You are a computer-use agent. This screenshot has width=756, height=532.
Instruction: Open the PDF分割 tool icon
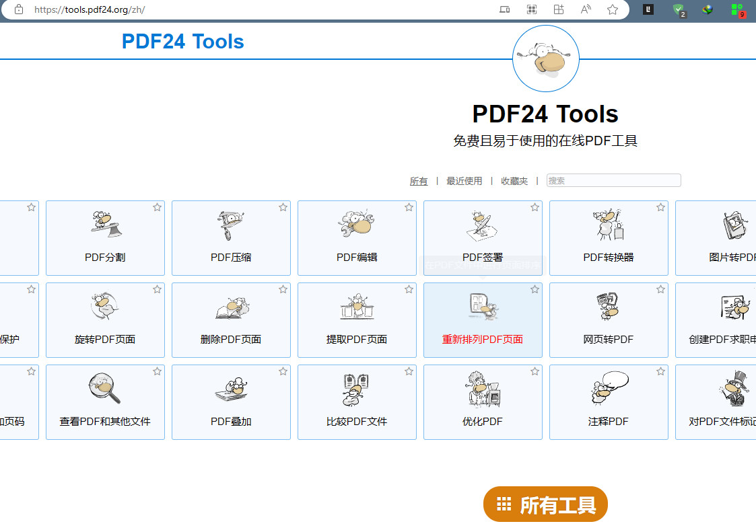(106, 225)
